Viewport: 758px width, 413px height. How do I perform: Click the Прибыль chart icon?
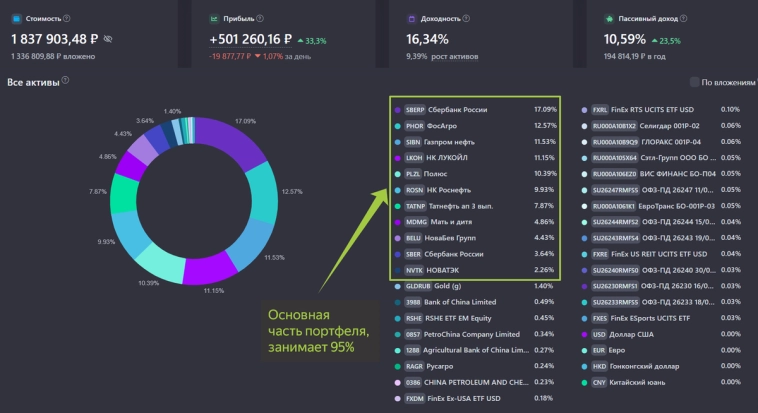[214, 19]
